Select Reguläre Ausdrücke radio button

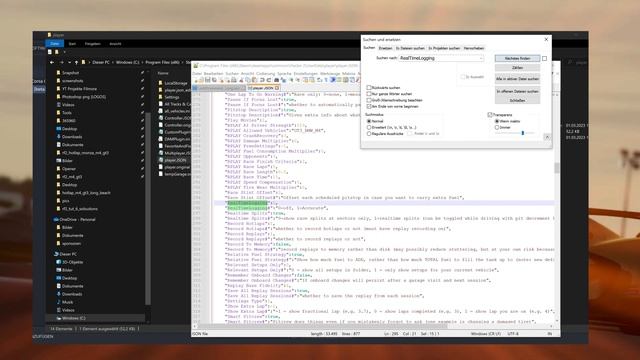(369, 133)
